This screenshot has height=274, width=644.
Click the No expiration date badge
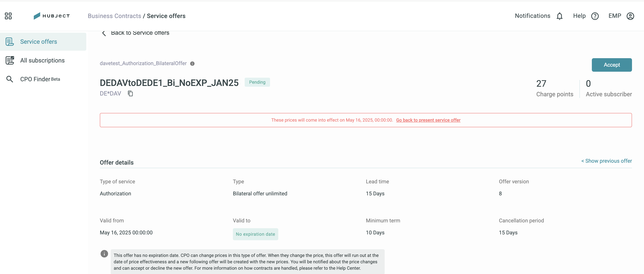tap(255, 234)
